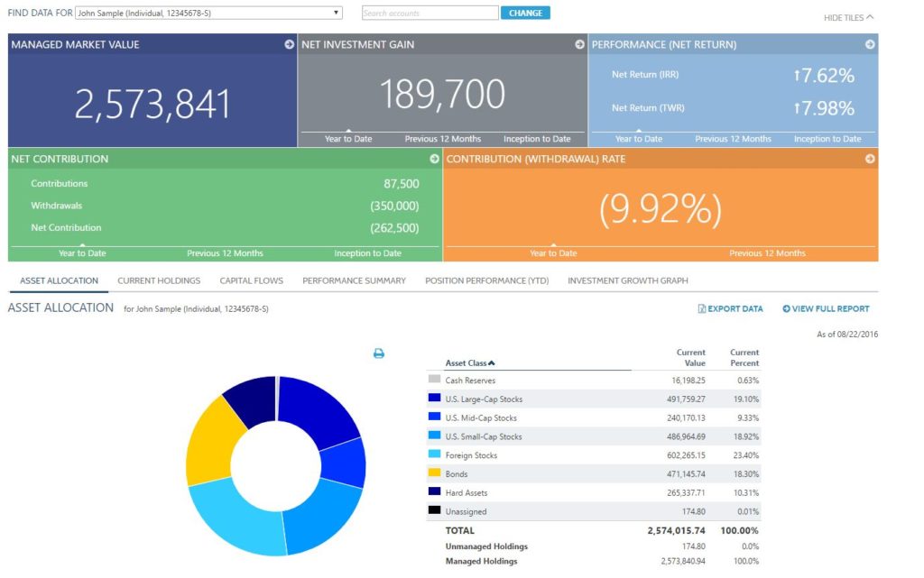924x578 pixels.
Task: Click the U.S. Large-Cap Stocks row label
Action: (x=484, y=399)
